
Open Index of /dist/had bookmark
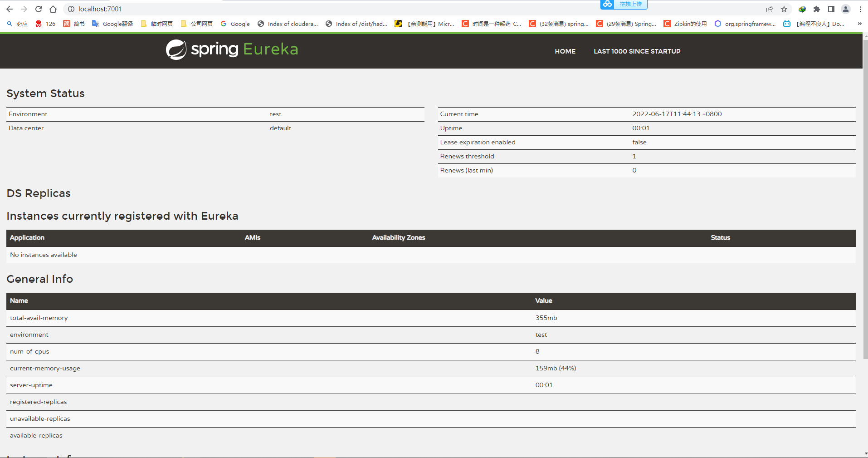356,24
